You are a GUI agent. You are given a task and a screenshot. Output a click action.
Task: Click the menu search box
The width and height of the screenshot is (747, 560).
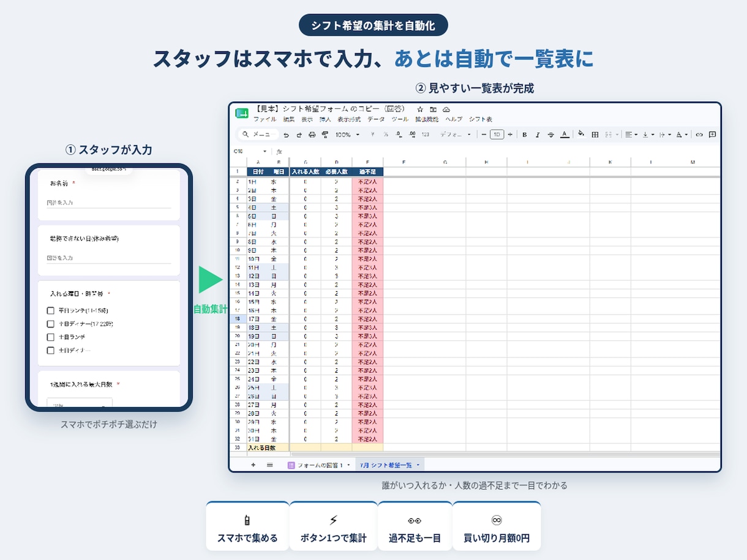pos(259,135)
